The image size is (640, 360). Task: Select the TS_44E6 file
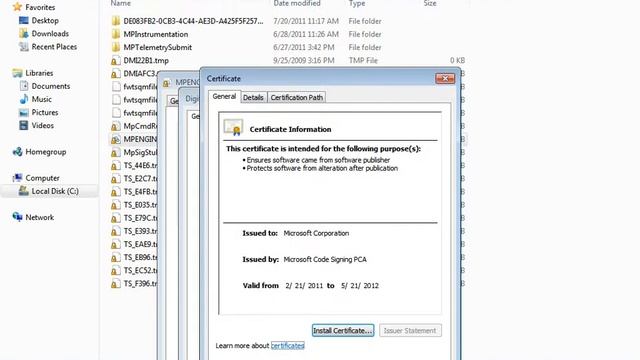pyautogui.click(x=140, y=165)
